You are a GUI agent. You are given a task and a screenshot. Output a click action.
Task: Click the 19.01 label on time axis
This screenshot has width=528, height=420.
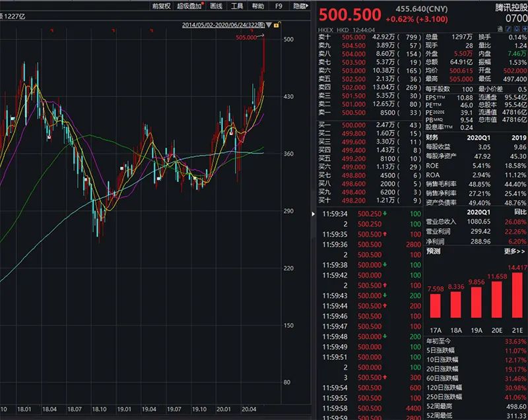124,409
